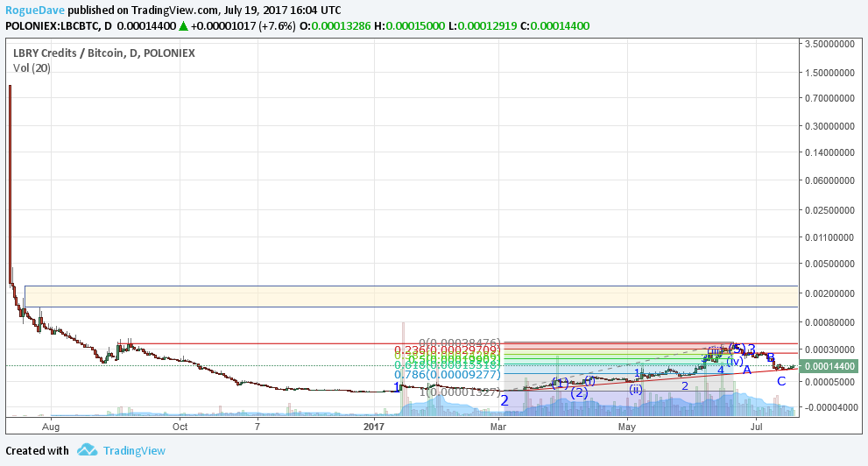Click the 0.01100000 price axis label
868x466 pixels.
[829, 237]
